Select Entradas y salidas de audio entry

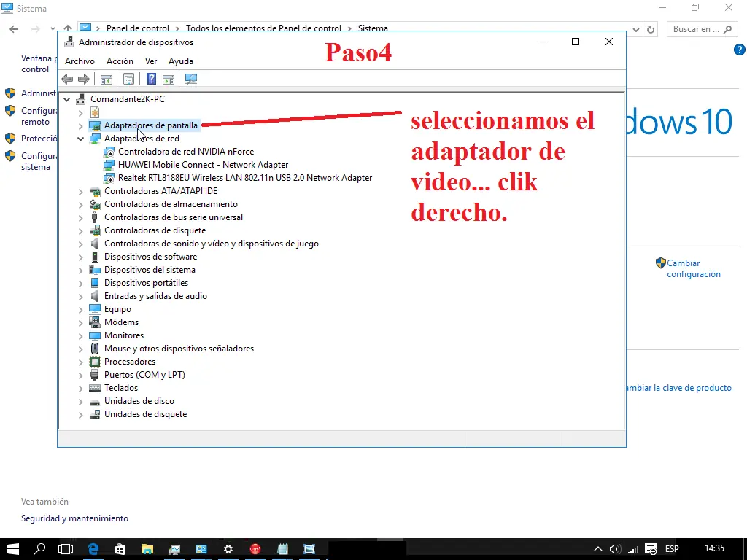coord(155,296)
